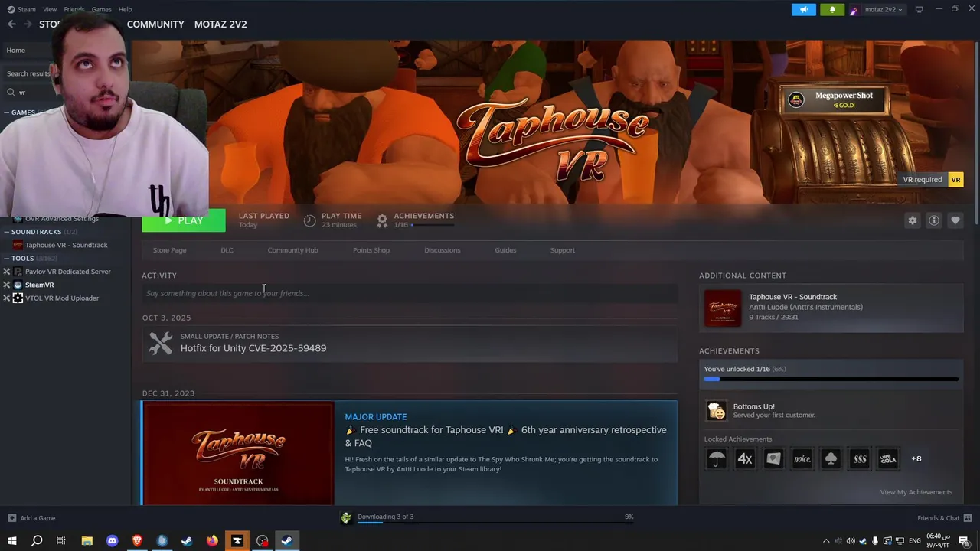The image size is (980, 551).
Task: Show hidden tray icons chevron
Action: click(x=825, y=541)
